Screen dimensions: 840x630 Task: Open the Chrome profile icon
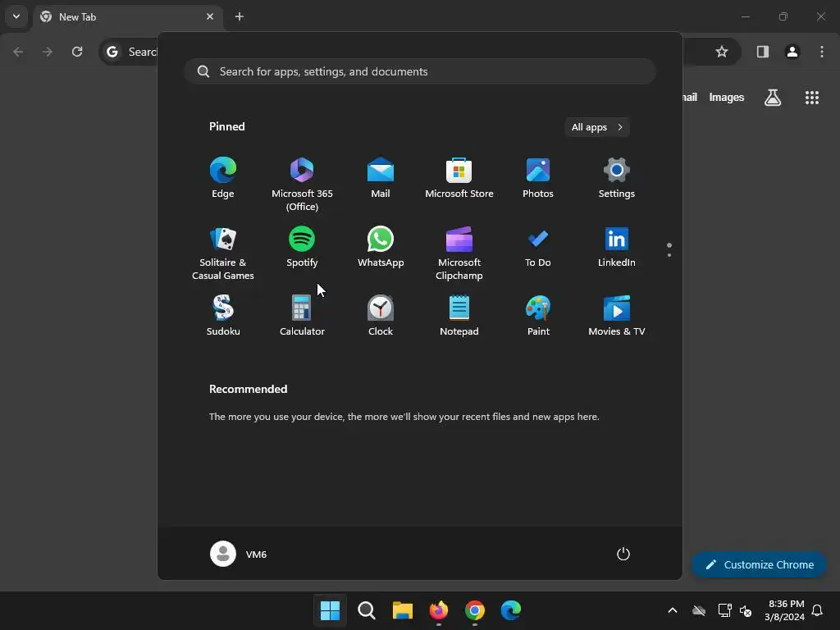coord(792,52)
